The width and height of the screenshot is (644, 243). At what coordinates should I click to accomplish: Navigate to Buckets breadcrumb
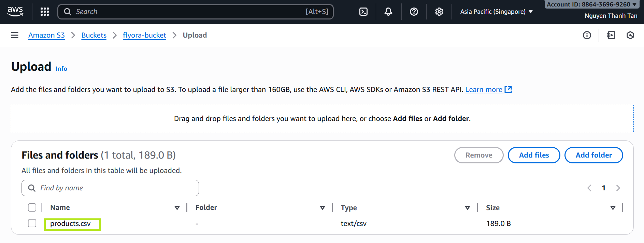click(x=94, y=35)
